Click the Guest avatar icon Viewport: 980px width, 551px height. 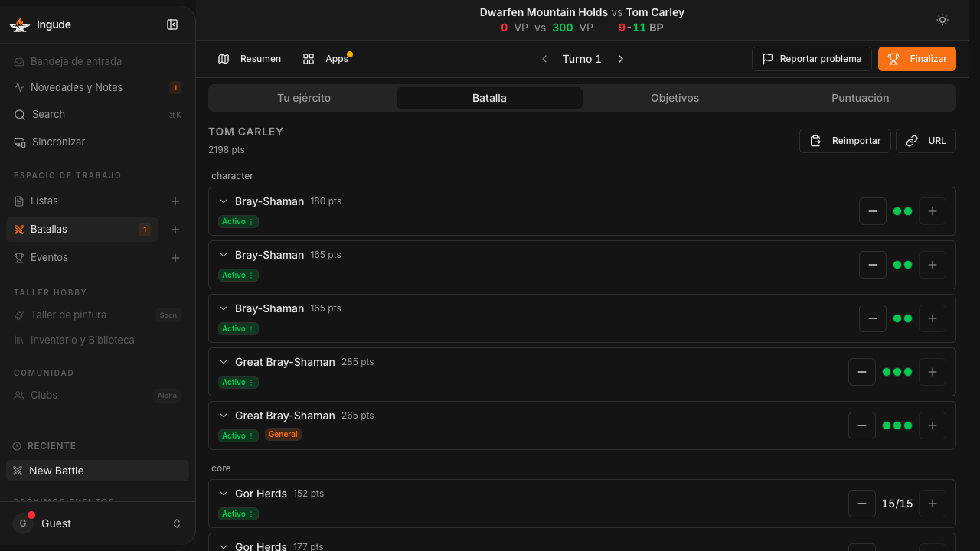pyautogui.click(x=23, y=523)
